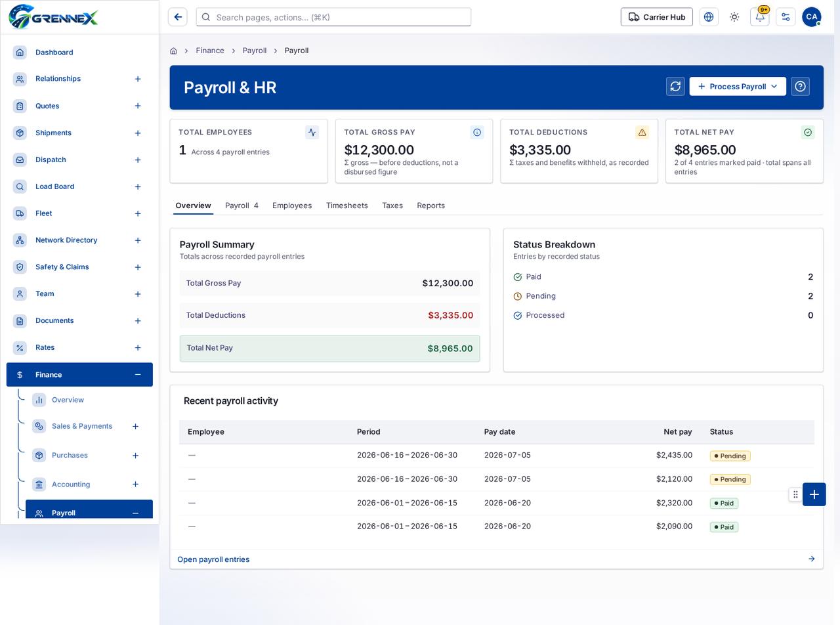Collapse the Finance sidebar section
The width and height of the screenshot is (840, 625).
[138, 375]
